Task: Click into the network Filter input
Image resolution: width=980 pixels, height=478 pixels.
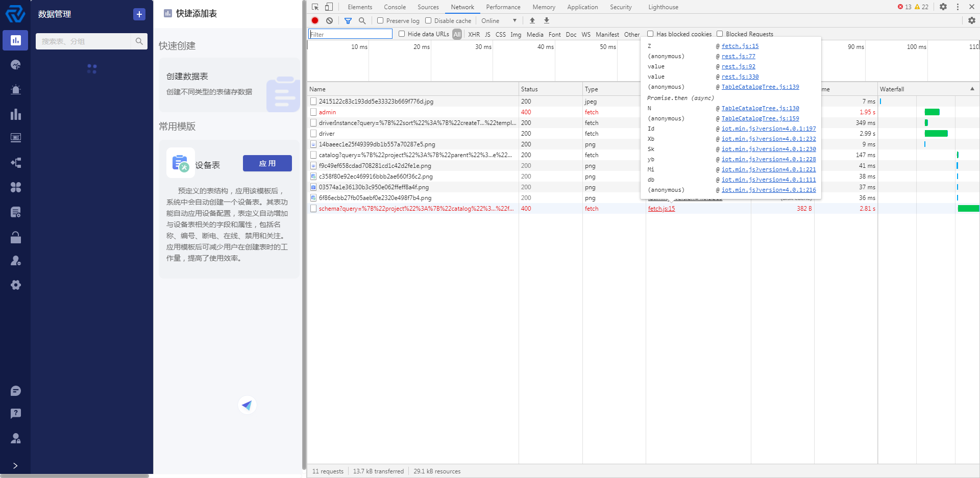Action: coord(350,34)
